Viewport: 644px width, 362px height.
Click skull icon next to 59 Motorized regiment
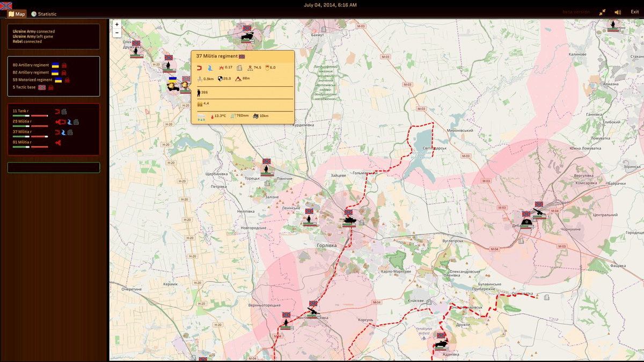pyautogui.click(x=67, y=80)
